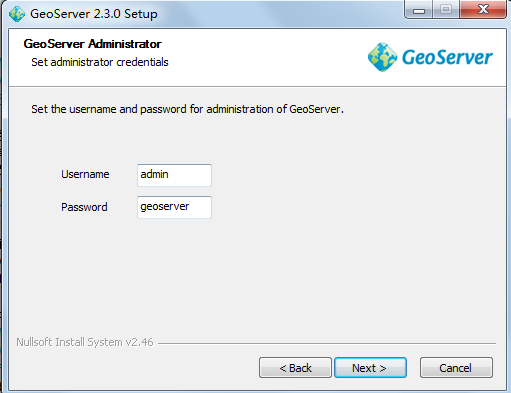
Task: Click the Username label
Action: point(85,174)
